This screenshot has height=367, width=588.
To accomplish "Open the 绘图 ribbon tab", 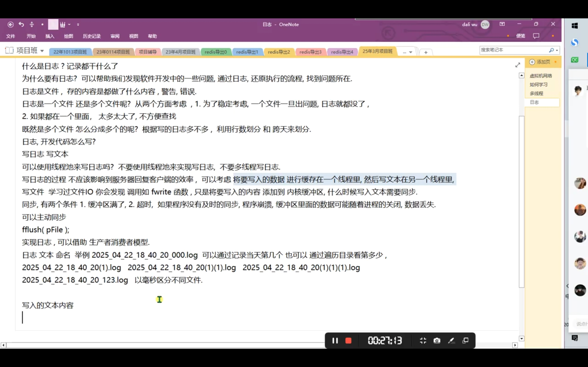I will 68,36.
